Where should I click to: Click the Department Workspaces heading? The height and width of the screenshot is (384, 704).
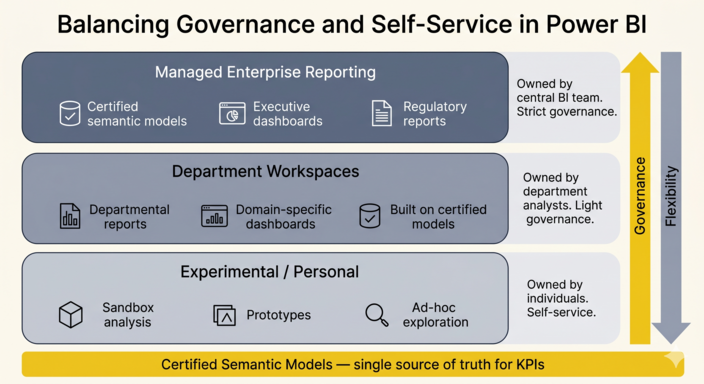coord(265,172)
